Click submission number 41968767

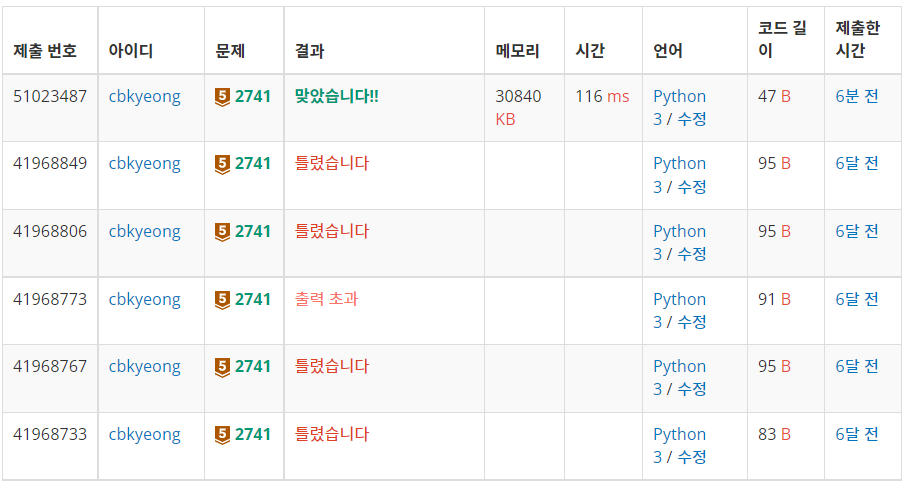click(x=50, y=367)
